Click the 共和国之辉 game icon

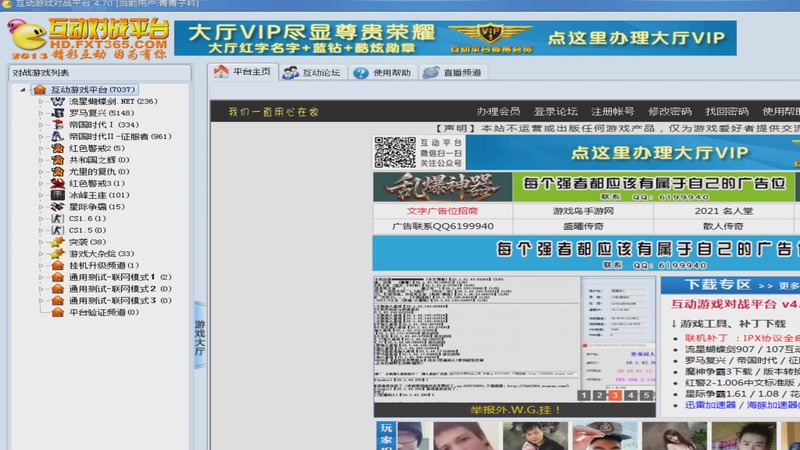58,160
